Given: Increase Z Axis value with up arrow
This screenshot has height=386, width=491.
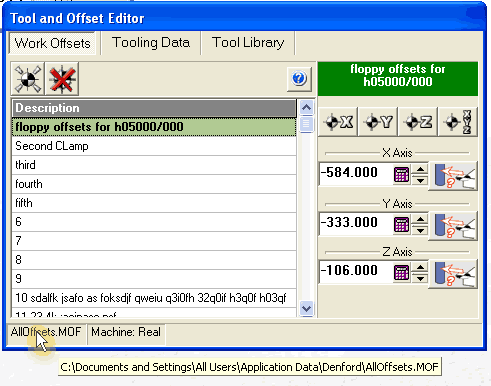Looking at the screenshot, I should [x=420, y=268].
